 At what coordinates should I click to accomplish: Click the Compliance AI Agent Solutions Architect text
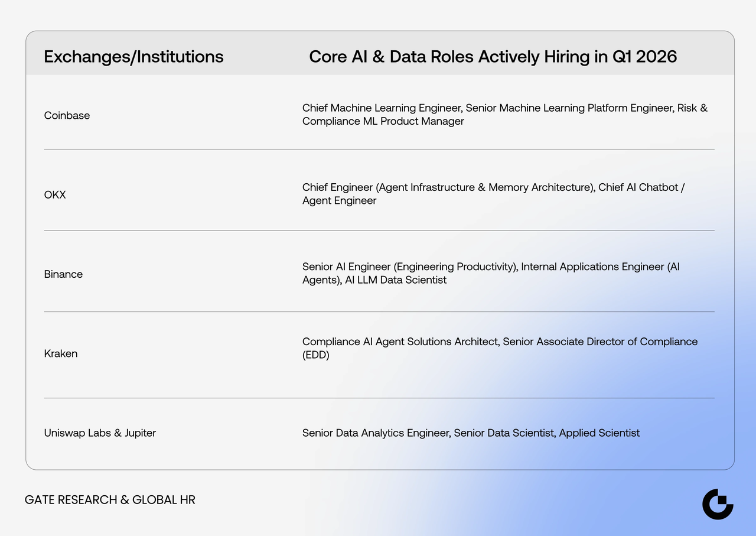(x=400, y=342)
